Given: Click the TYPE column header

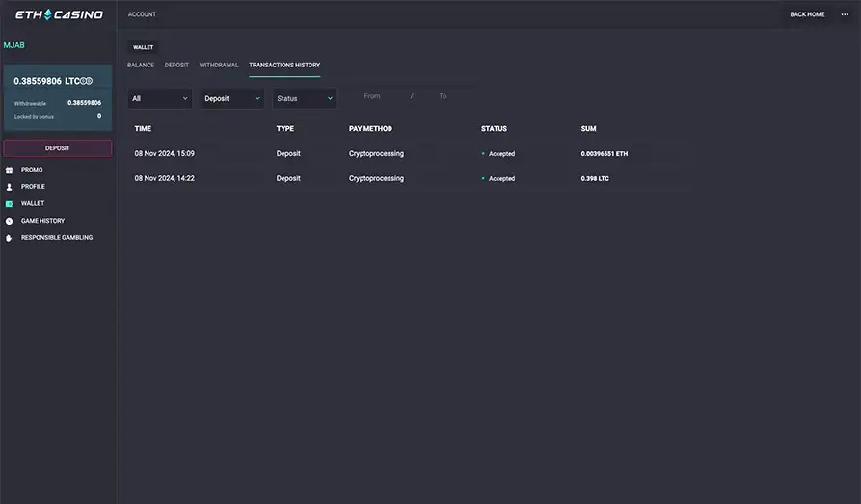Looking at the screenshot, I should pyautogui.click(x=285, y=128).
